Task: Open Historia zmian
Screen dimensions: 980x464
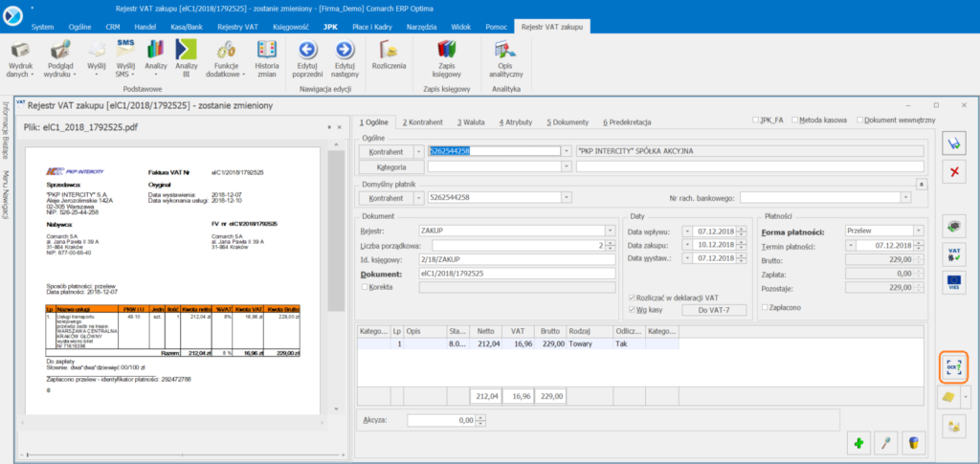Action: (x=267, y=50)
